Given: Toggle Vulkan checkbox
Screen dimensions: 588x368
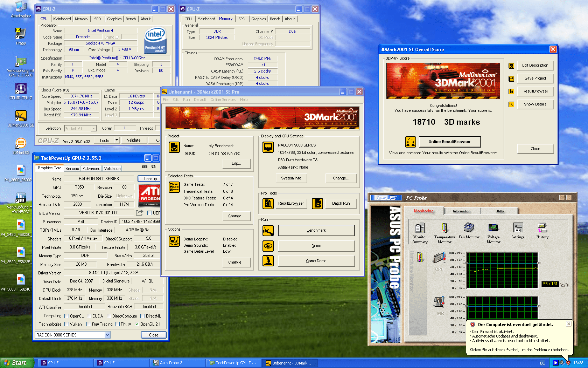Looking at the screenshot, I should 66,324.
